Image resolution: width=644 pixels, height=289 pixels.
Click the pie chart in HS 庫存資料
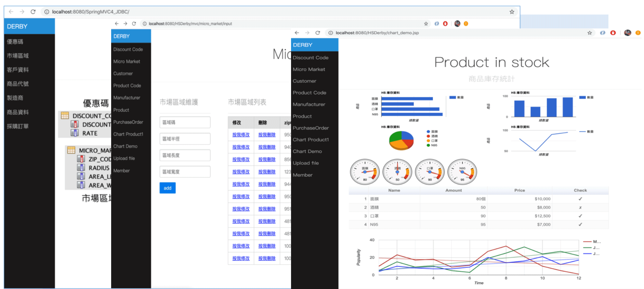coord(402,140)
